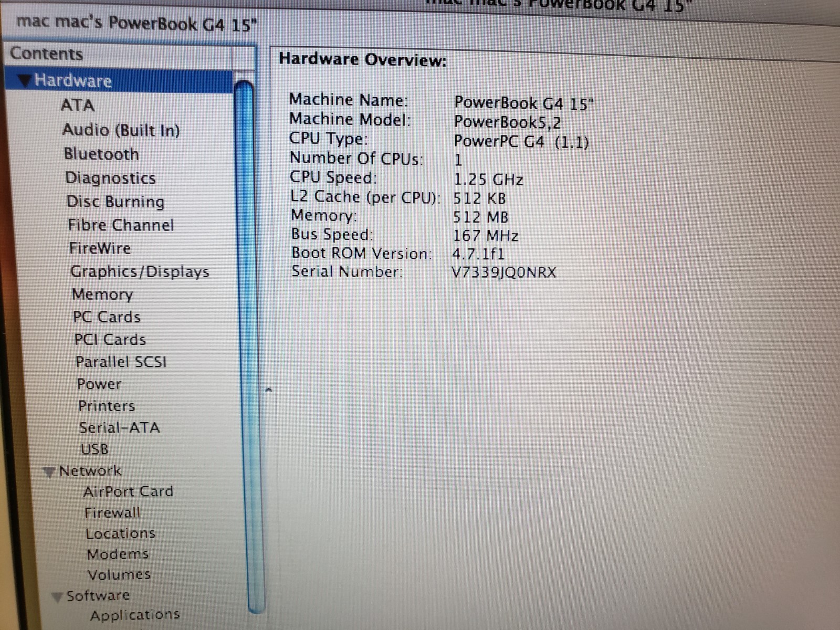
Task: Select Graphics/Displays in sidebar
Action: (140, 271)
